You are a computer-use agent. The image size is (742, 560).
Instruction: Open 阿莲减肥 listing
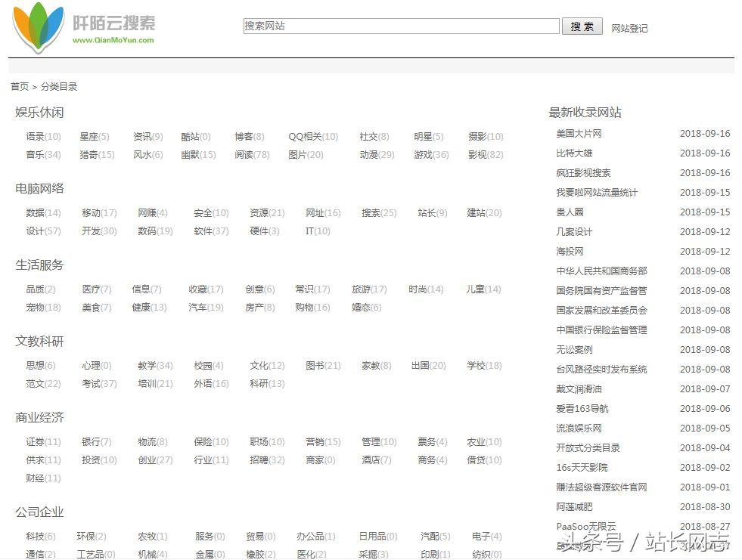point(575,507)
